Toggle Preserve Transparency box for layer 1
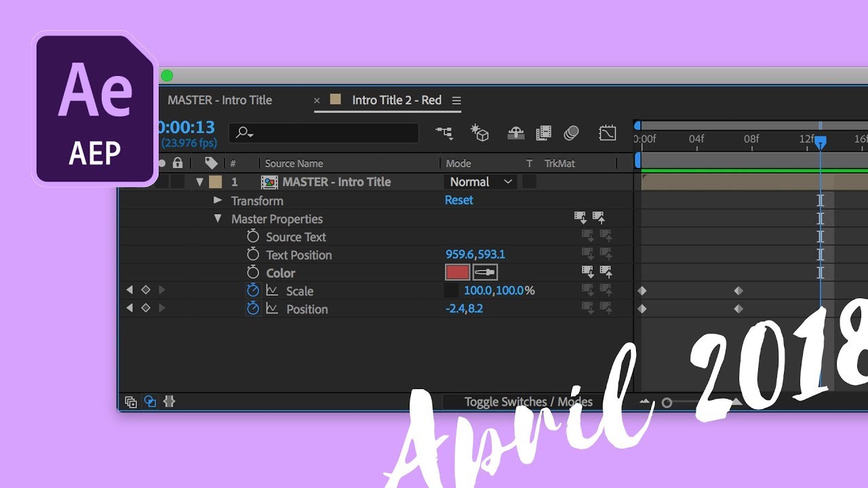The image size is (868, 488). [x=530, y=182]
